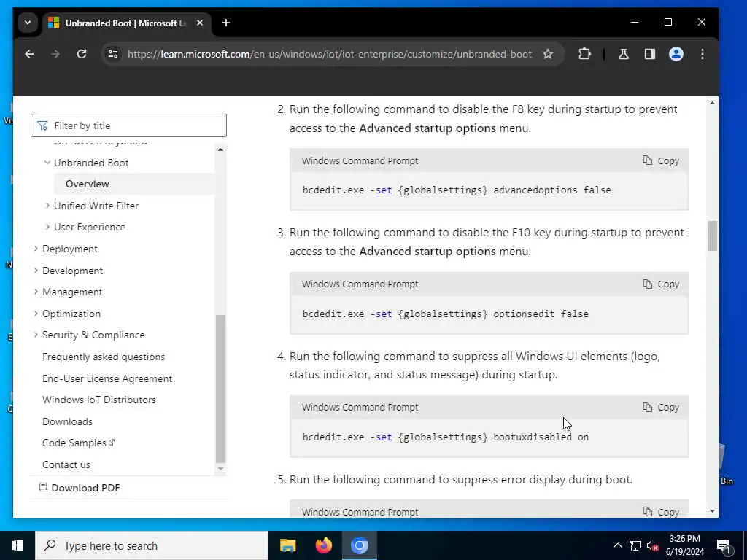Click the main page scrollbar thumb

click(712, 236)
